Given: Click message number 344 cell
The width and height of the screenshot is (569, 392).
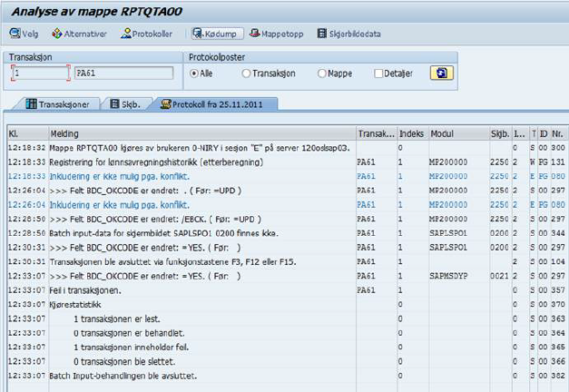Looking at the screenshot, I should [x=558, y=233].
